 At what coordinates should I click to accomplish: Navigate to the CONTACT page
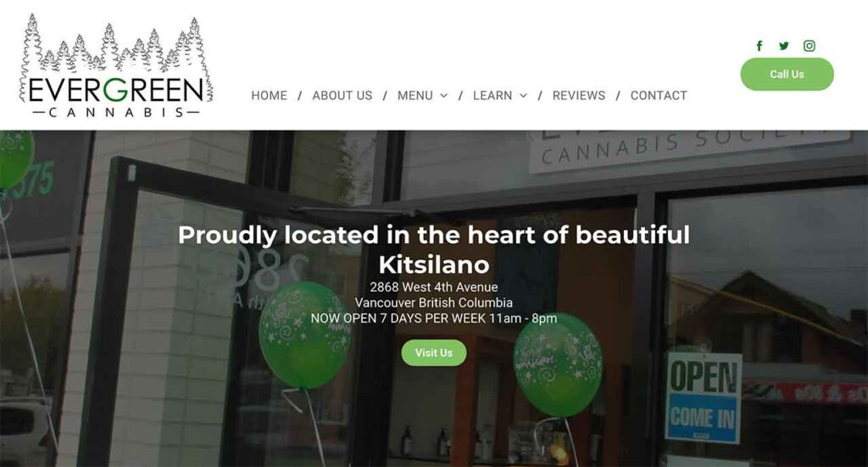(659, 96)
